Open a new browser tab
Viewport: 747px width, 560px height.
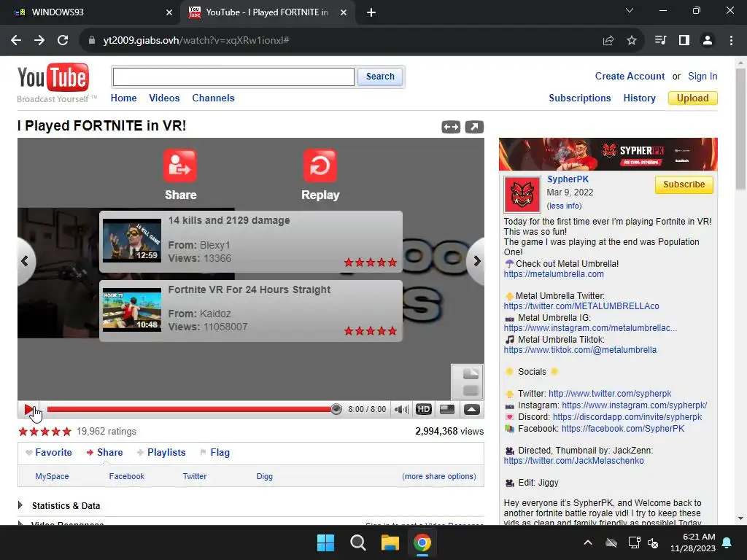[371, 12]
